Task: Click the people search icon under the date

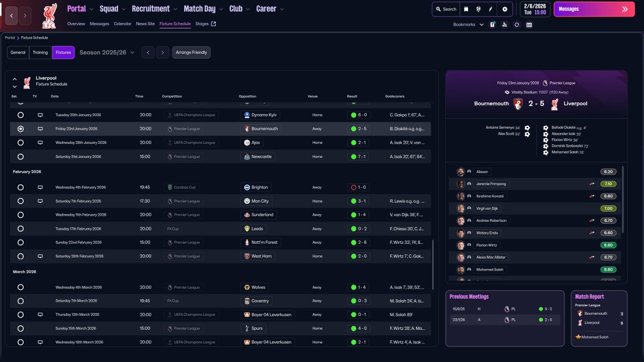Action: [505, 25]
